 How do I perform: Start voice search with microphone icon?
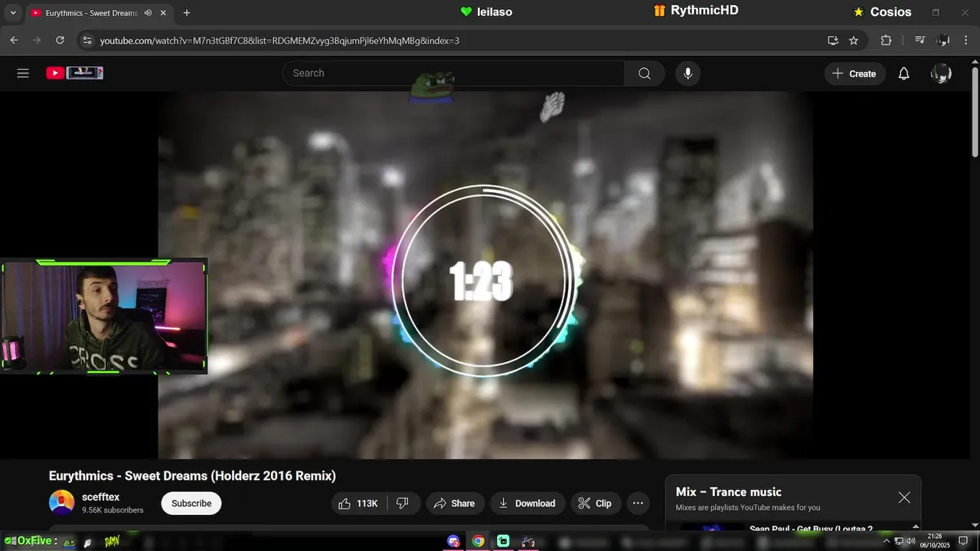[x=688, y=73]
